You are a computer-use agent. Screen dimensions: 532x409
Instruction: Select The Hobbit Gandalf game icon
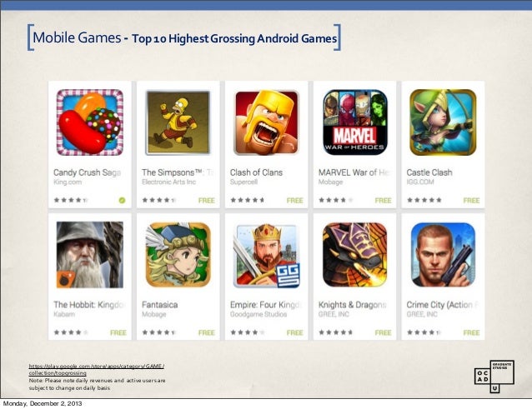pos(90,255)
